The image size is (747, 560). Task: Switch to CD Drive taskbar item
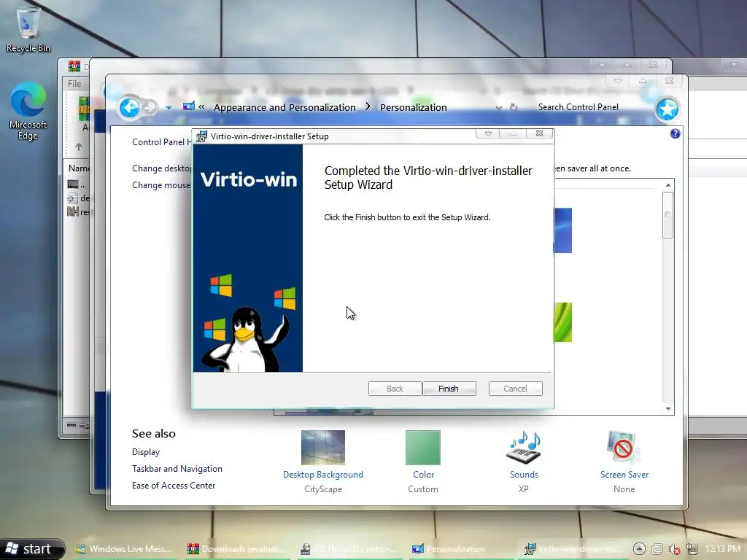[x=349, y=549]
